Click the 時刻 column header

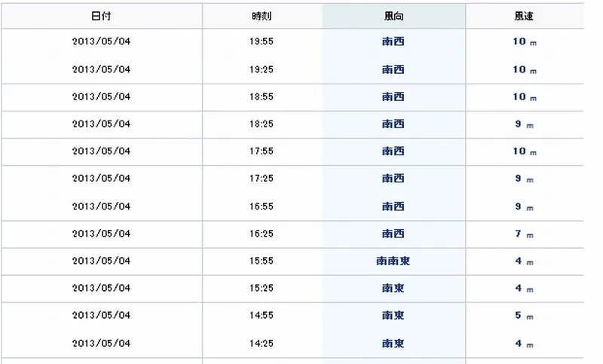[x=262, y=16]
